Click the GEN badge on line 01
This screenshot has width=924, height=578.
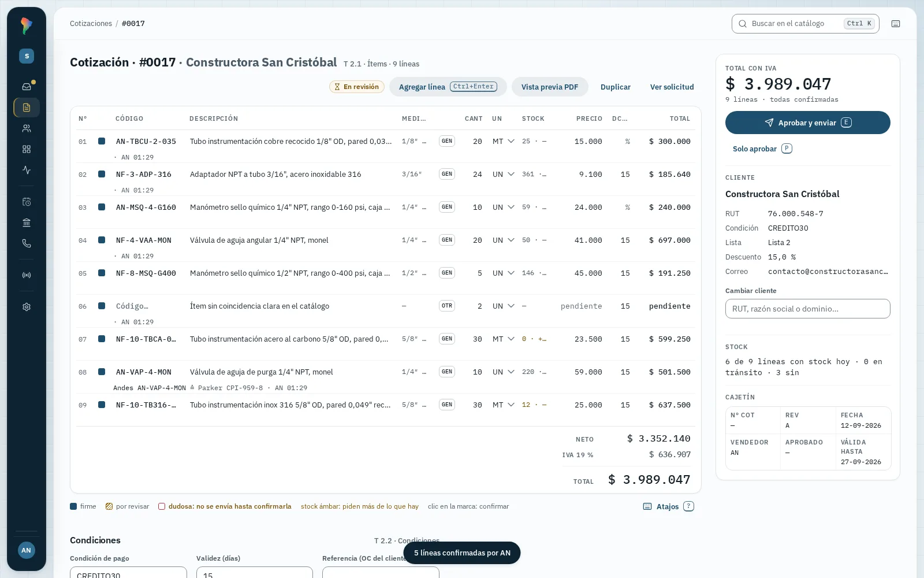pyautogui.click(x=447, y=141)
